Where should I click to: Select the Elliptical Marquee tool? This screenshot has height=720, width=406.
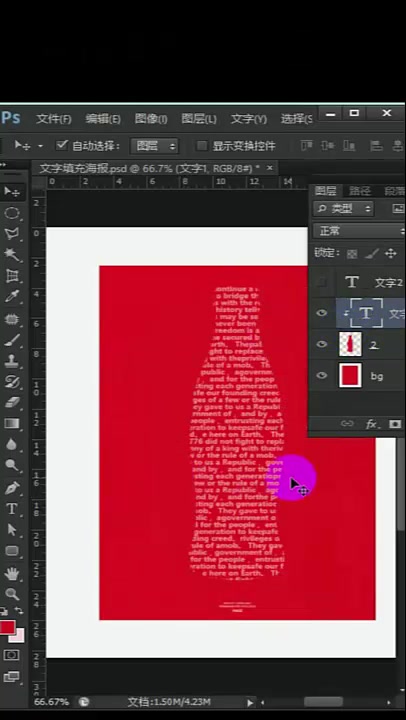tap(11, 213)
